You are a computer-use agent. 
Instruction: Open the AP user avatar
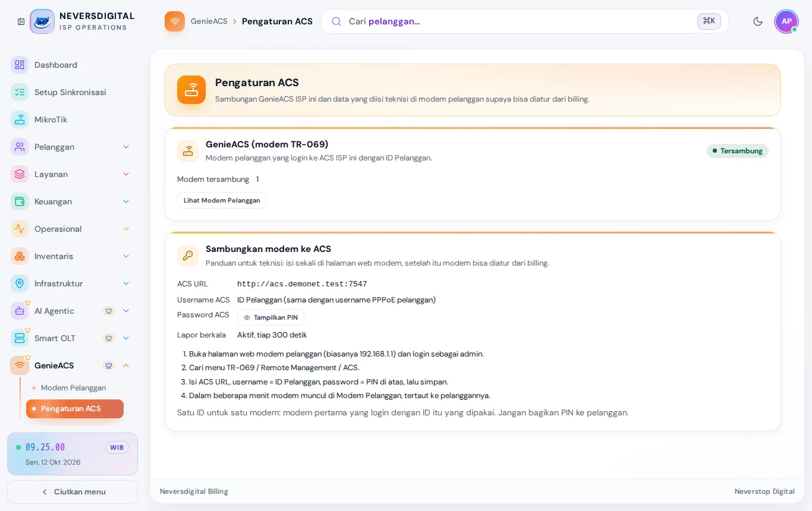tap(786, 21)
